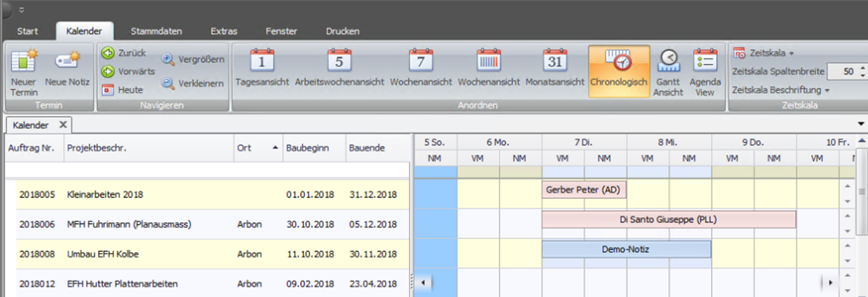This screenshot has height=297, width=868.
Task: Open the quick access toolbar dropdown arrow
Action: click(x=22, y=10)
